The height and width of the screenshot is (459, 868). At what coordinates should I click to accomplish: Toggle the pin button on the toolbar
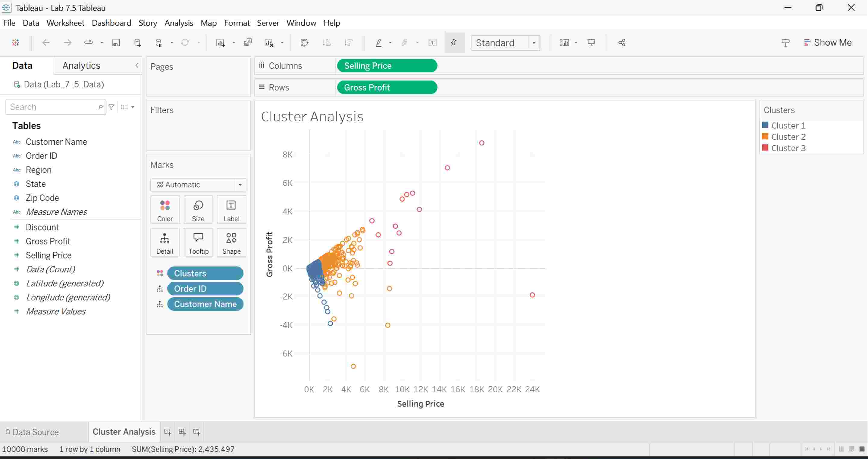(x=454, y=43)
